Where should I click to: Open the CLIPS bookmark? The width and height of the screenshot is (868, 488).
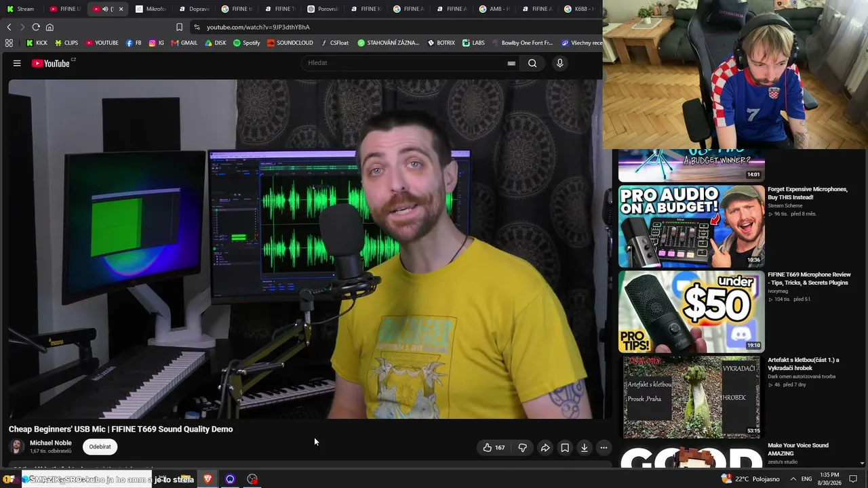point(66,43)
